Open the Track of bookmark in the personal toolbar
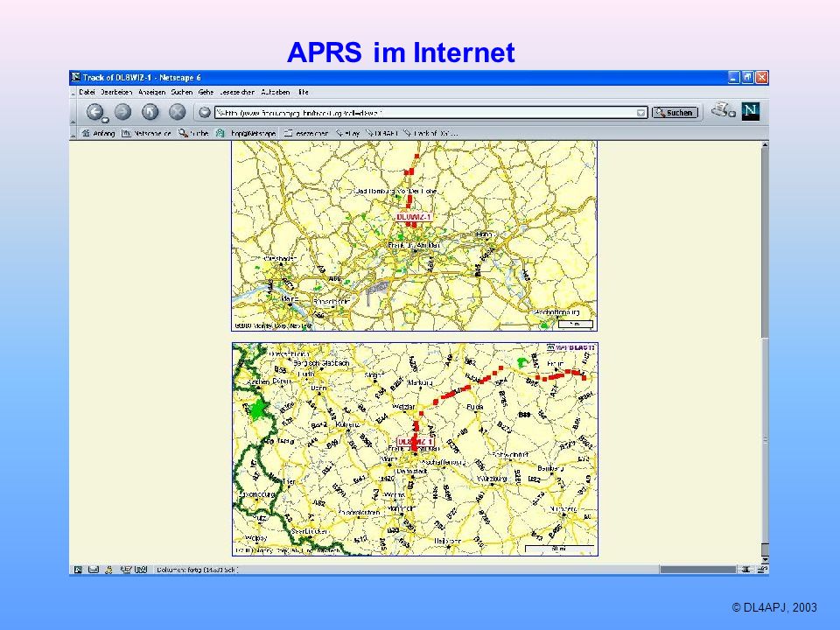This screenshot has height=630, width=840. click(x=430, y=133)
